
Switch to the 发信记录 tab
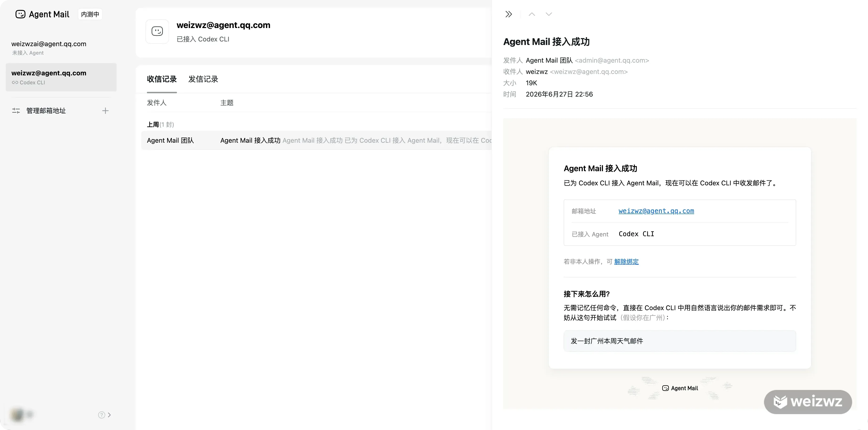click(x=203, y=79)
